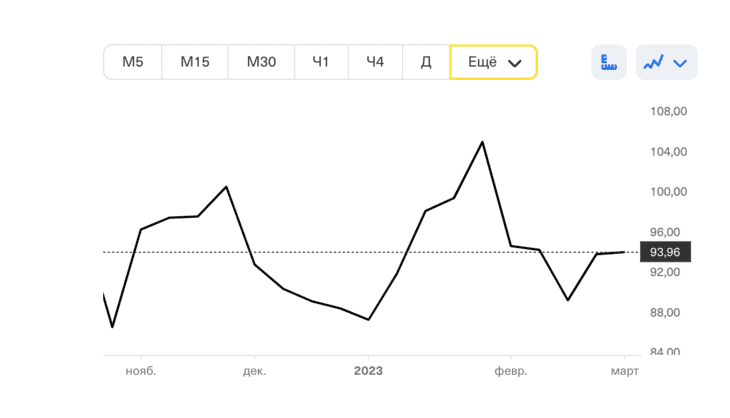Click the дек. date axis label
The width and height of the screenshot is (730, 418).
[x=254, y=371]
